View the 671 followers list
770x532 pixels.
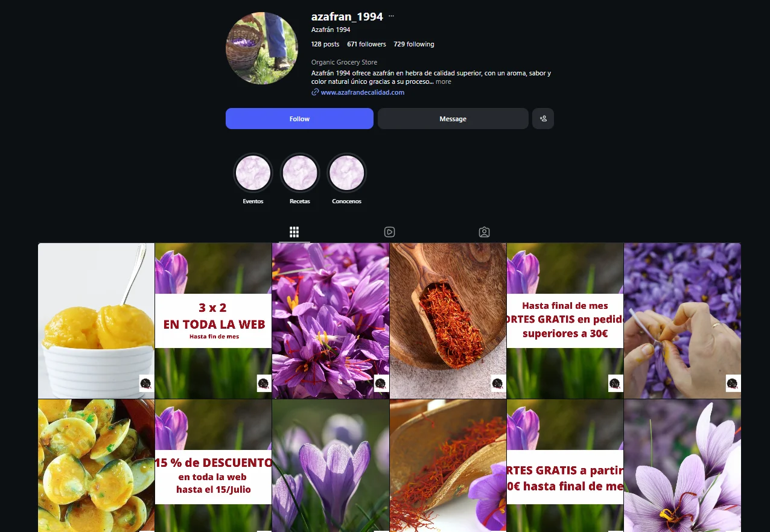366,44
